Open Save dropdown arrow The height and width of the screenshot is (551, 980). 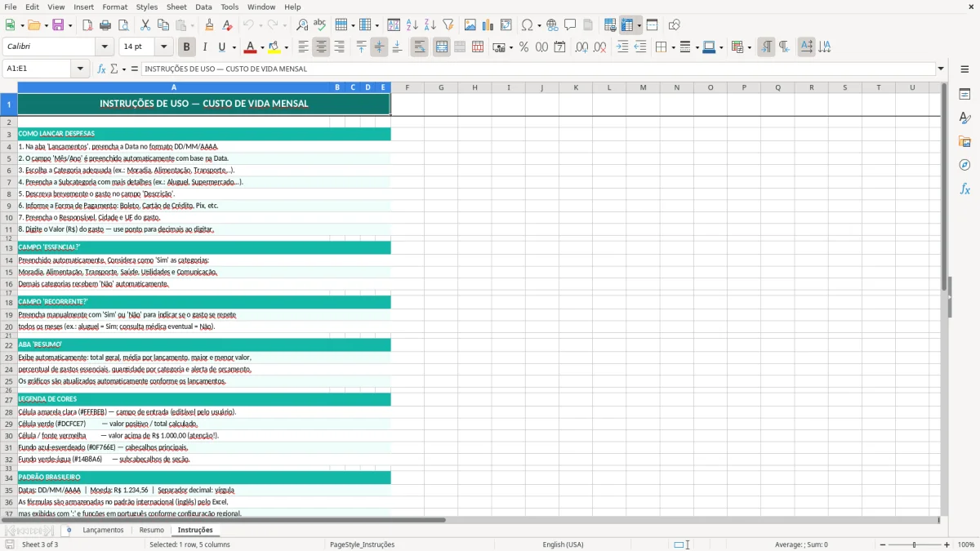[x=70, y=25]
